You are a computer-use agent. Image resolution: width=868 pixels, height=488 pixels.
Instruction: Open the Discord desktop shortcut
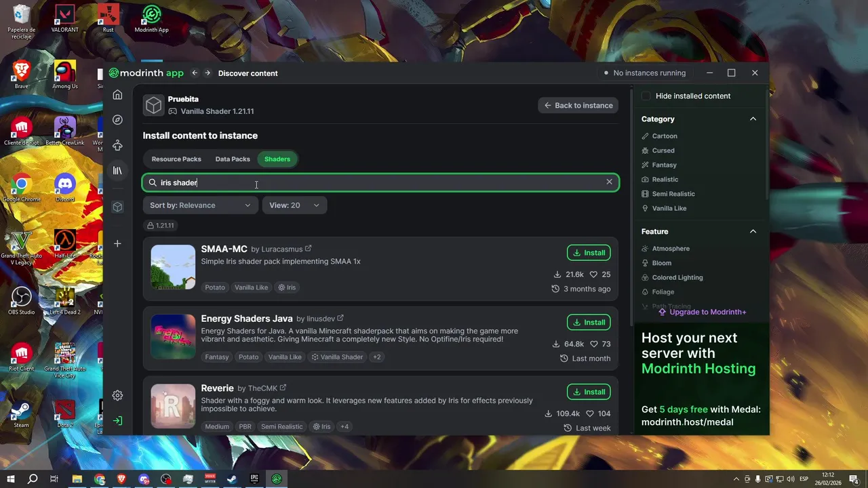pyautogui.click(x=65, y=188)
